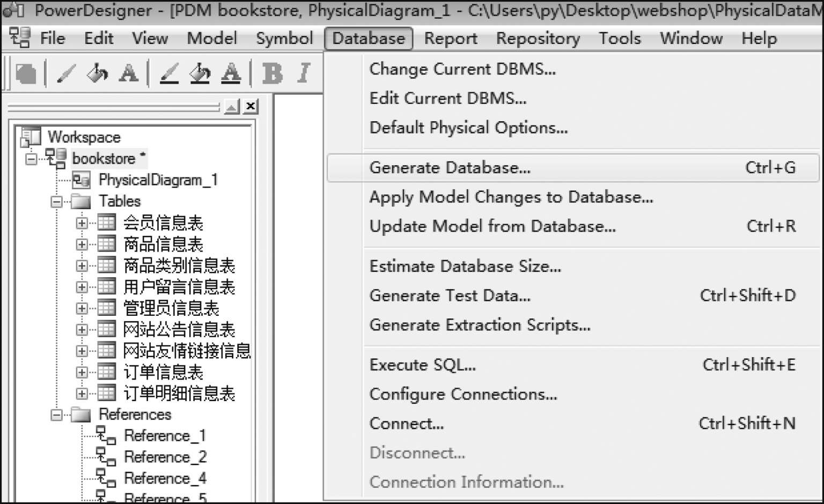The width and height of the screenshot is (824, 504).
Task: Click the Reference_4 reference icon
Action: pos(106,478)
